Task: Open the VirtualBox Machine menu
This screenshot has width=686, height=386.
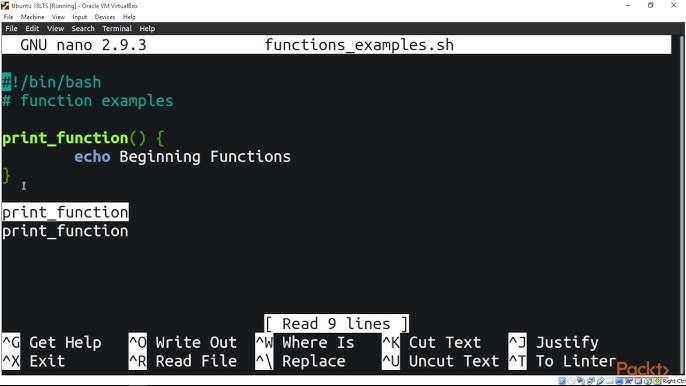Action: [x=32, y=17]
